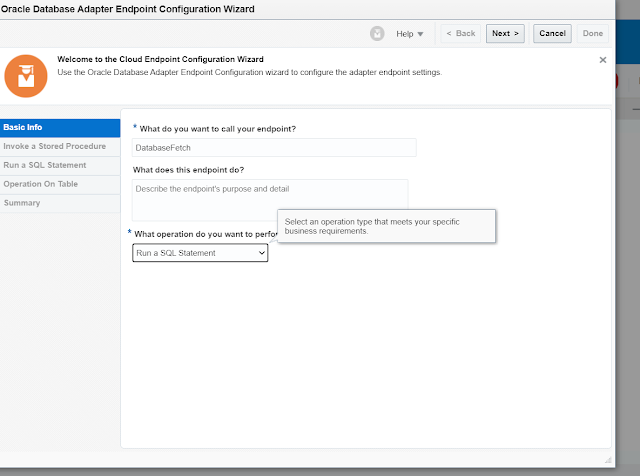Proceed with the Next button
640x476 pixels.
tap(505, 33)
